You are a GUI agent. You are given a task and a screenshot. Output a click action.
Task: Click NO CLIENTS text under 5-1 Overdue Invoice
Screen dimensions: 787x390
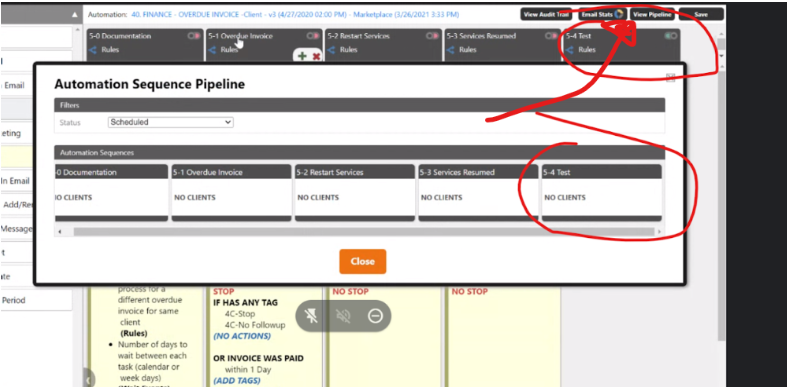pyautogui.click(x=195, y=198)
